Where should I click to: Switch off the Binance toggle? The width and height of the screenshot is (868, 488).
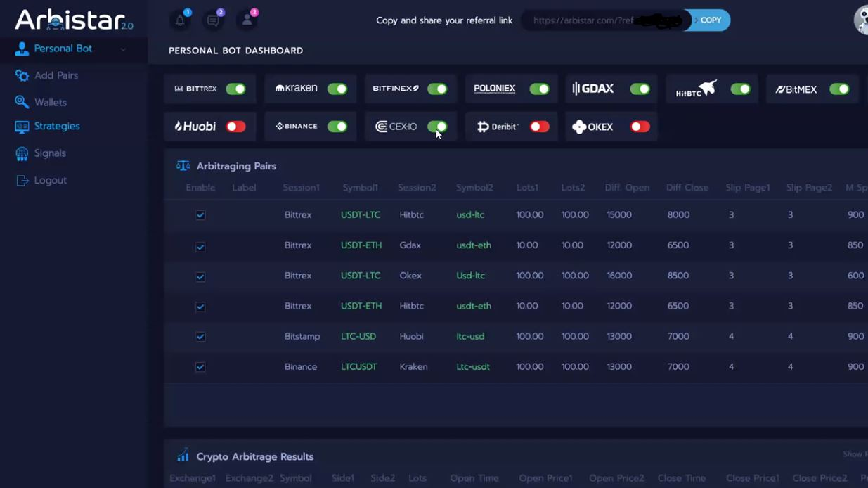pos(337,127)
